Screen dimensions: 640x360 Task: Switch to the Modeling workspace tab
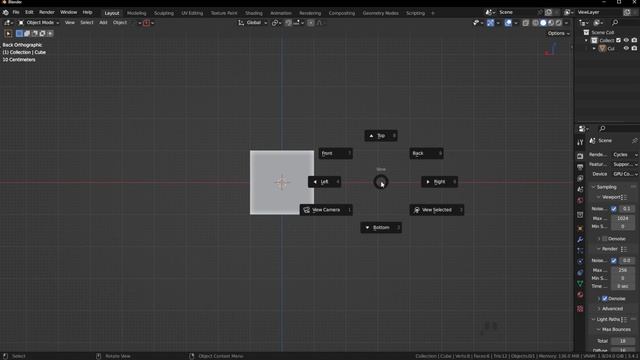pyautogui.click(x=136, y=13)
